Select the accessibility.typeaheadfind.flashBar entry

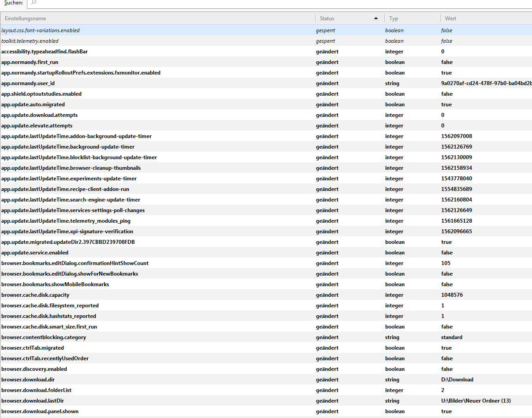click(45, 52)
